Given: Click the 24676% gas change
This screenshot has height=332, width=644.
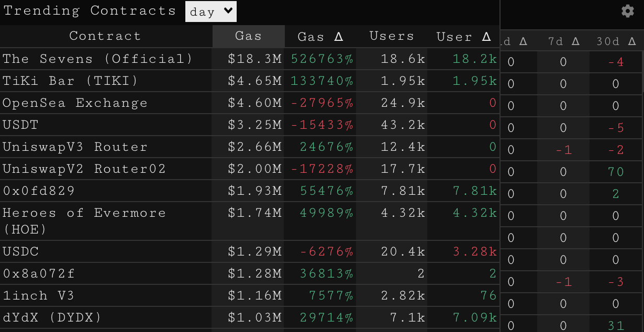Looking at the screenshot, I should click(327, 147).
